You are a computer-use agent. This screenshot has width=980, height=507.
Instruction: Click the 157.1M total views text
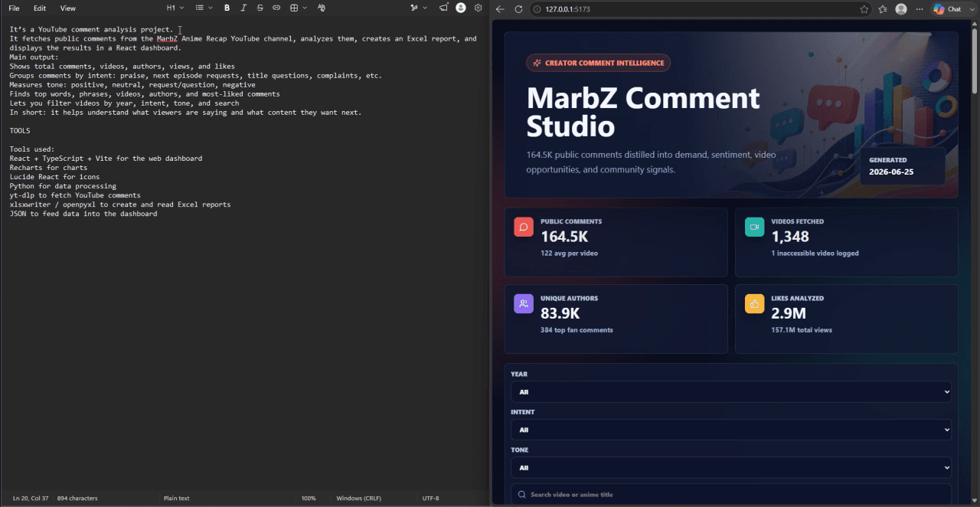click(x=802, y=330)
